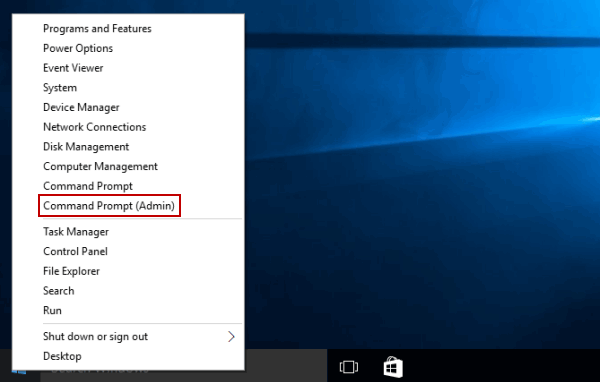The image size is (600, 382).
Task: Select Network Connections
Action: (95, 127)
